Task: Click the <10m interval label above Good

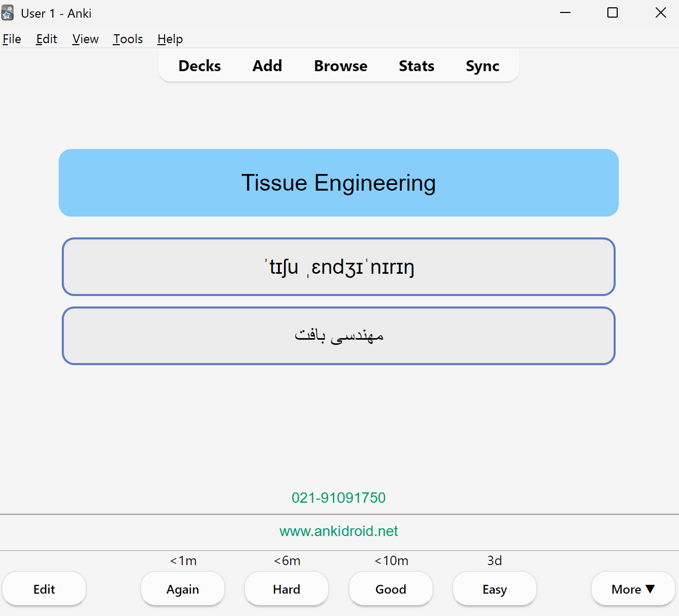Action: coord(391,561)
